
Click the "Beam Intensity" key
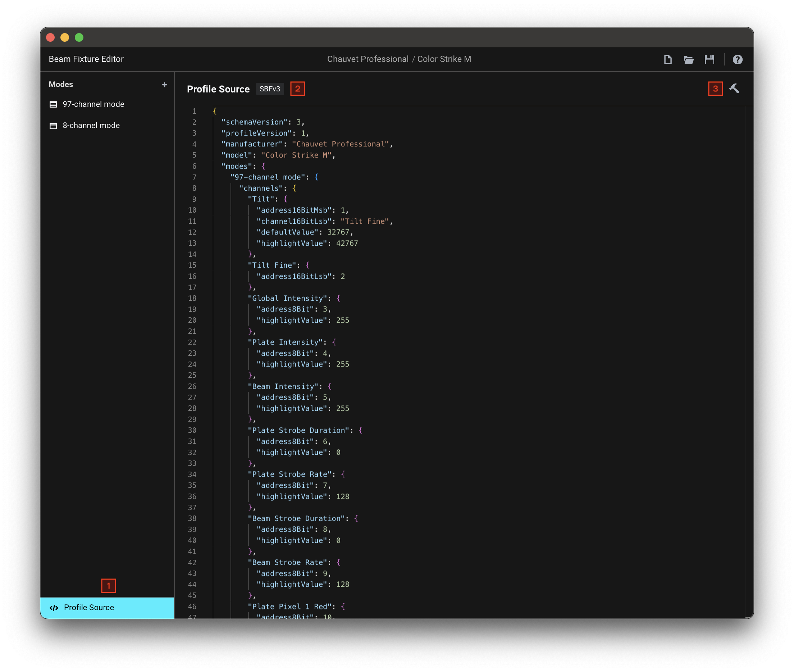tap(283, 387)
